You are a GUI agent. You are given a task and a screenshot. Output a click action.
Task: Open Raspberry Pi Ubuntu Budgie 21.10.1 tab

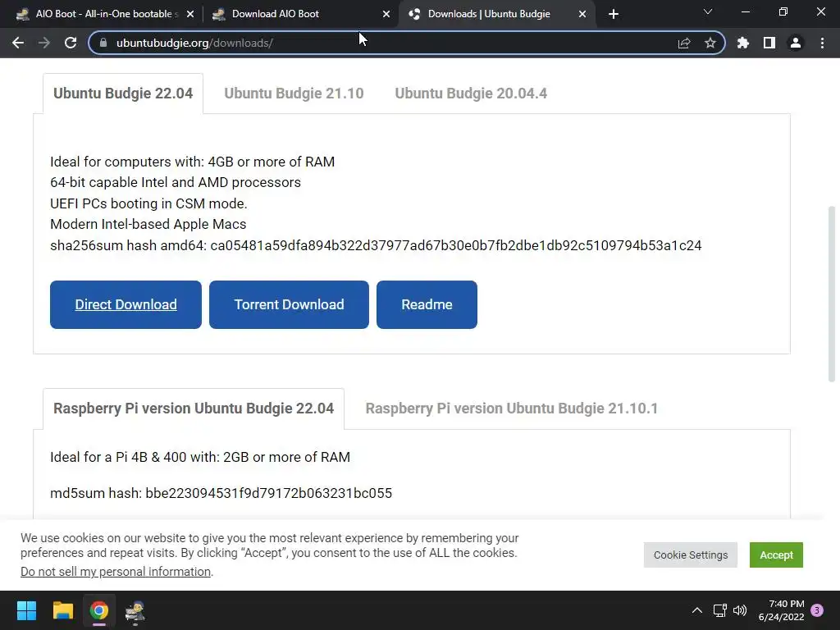pyautogui.click(x=512, y=409)
